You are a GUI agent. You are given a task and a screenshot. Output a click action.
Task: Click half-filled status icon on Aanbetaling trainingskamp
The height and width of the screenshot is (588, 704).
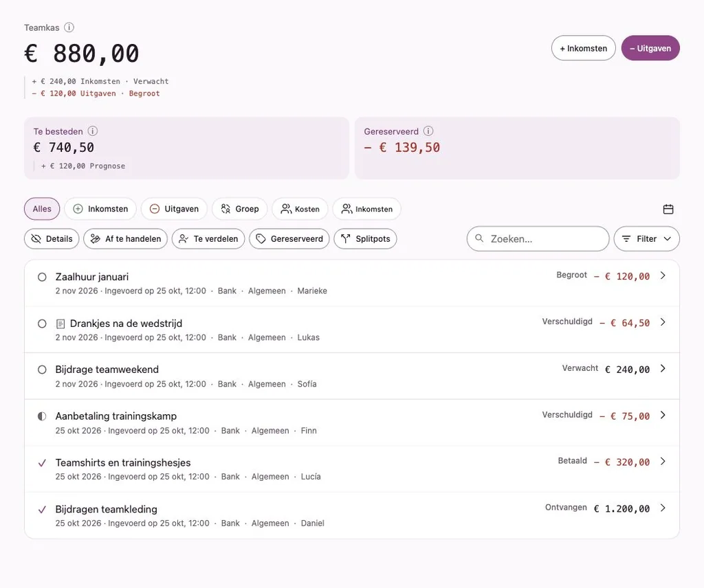[42, 416]
